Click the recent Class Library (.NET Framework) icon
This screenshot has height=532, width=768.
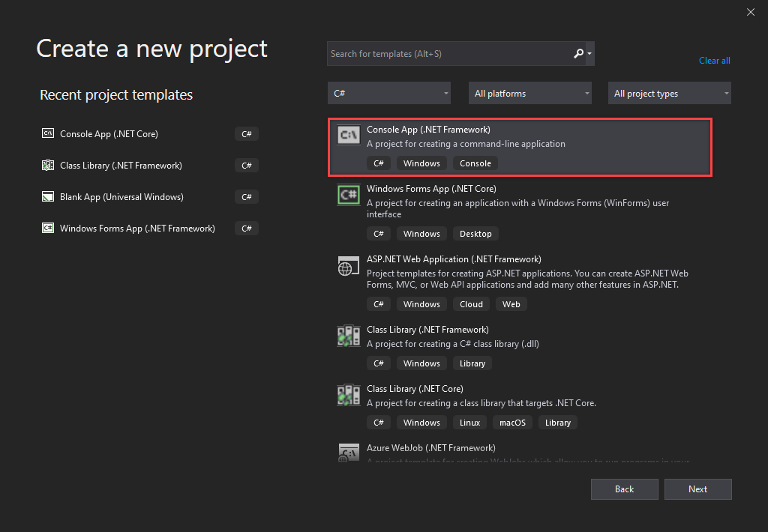[x=48, y=165]
